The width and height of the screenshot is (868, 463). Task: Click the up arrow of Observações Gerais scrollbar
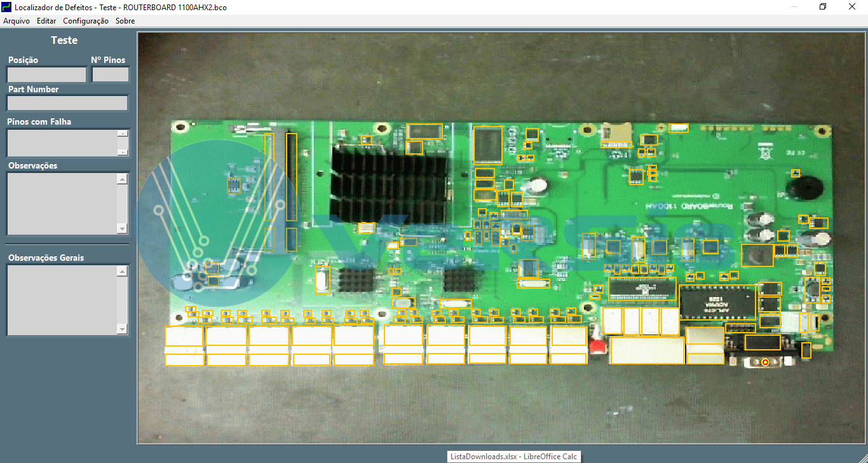click(x=123, y=271)
